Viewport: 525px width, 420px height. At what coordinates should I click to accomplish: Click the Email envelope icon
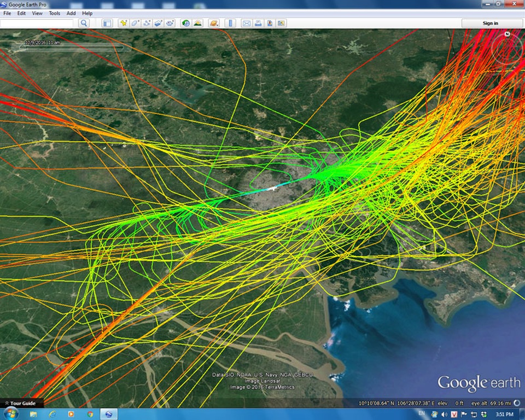(246, 23)
